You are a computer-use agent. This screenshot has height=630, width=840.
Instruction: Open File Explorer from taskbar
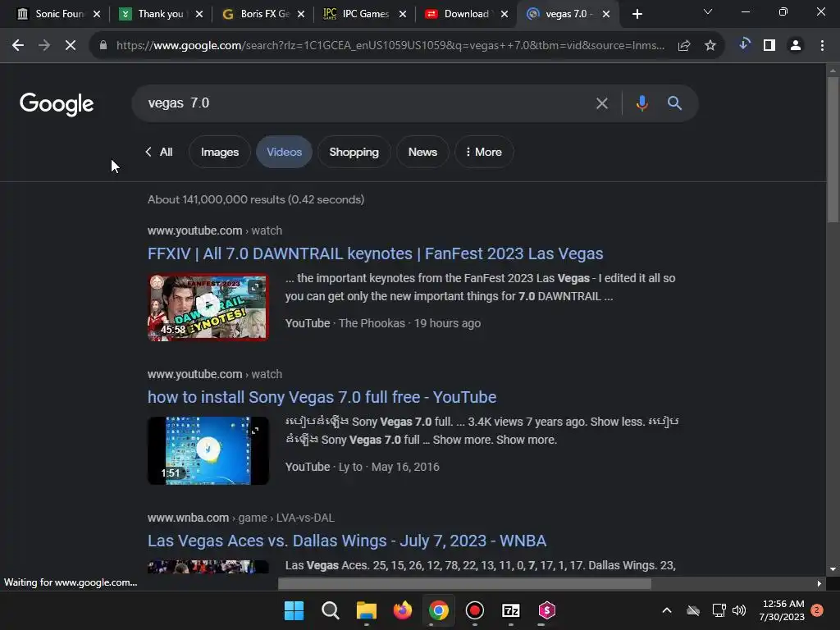click(x=367, y=610)
